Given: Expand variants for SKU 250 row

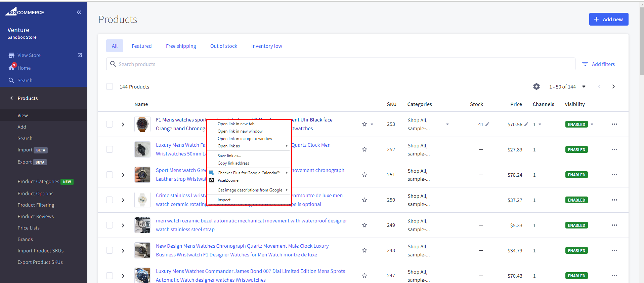Looking at the screenshot, I should point(123,200).
